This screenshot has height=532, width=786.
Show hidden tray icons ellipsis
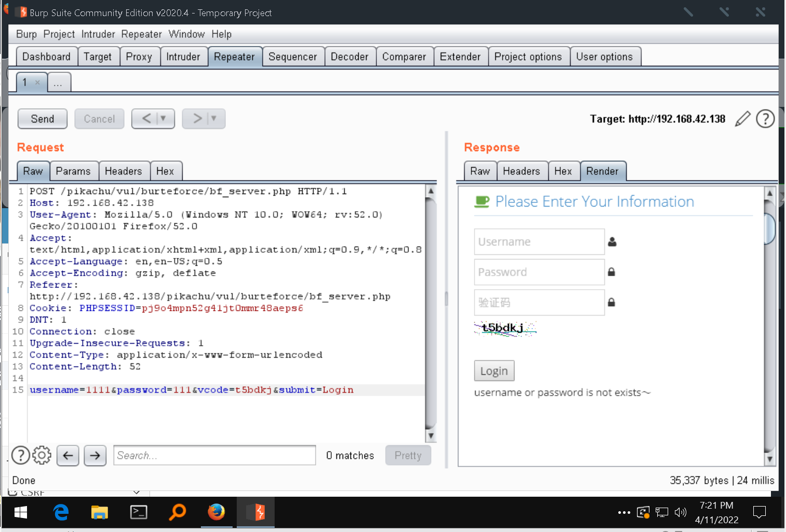[625, 513]
